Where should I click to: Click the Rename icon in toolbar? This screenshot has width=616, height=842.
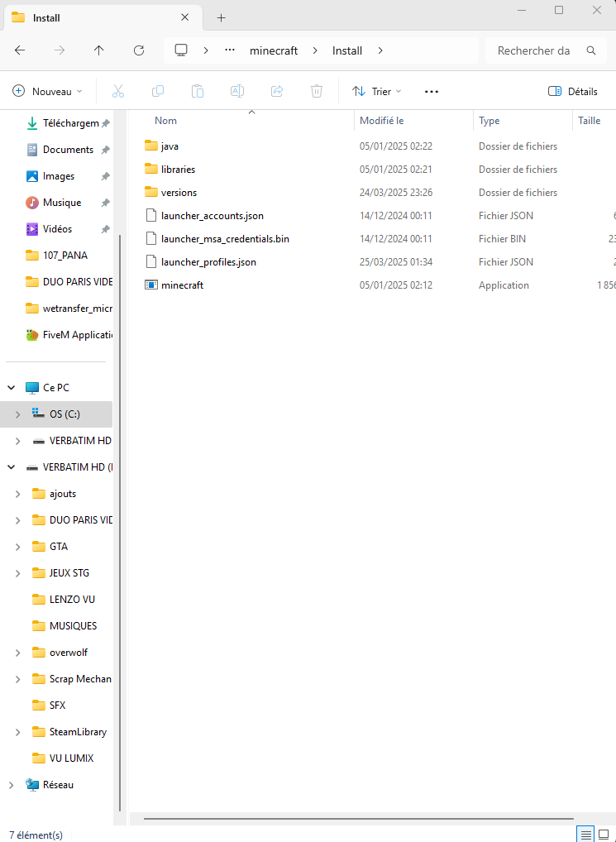coord(237,91)
